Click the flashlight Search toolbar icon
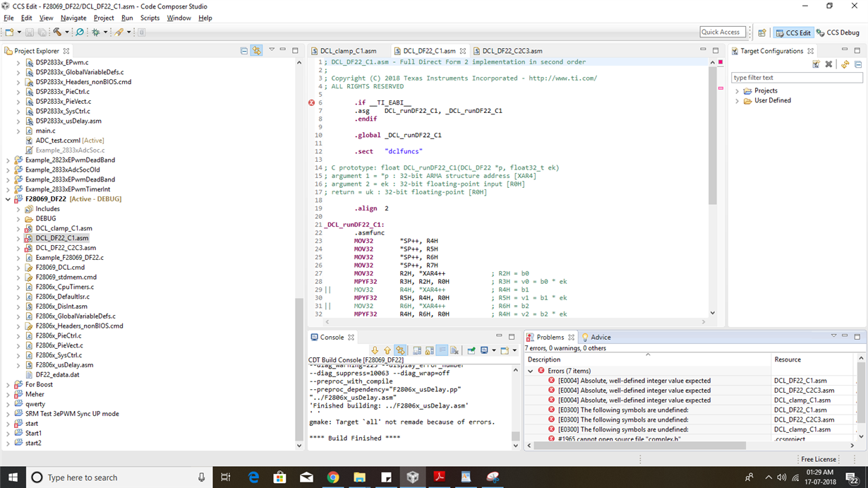Image resolution: width=868 pixels, height=488 pixels. coord(119,32)
